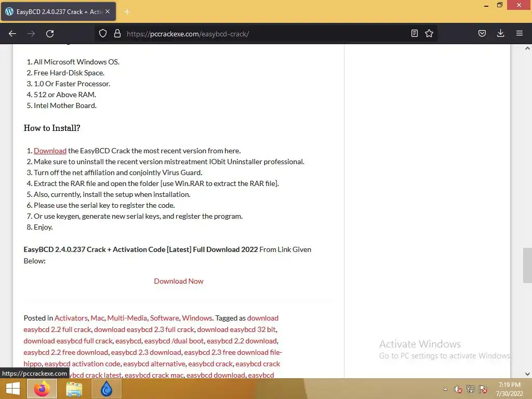Open tag 'easybcd 2.3 download'
Image resolution: width=532 pixels, height=399 pixels.
point(146,353)
